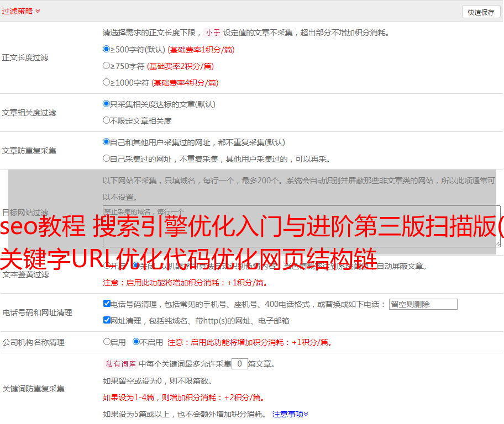Click the keyword article count input box
Viewport: 504px width, 424px height.
point(239,364)
